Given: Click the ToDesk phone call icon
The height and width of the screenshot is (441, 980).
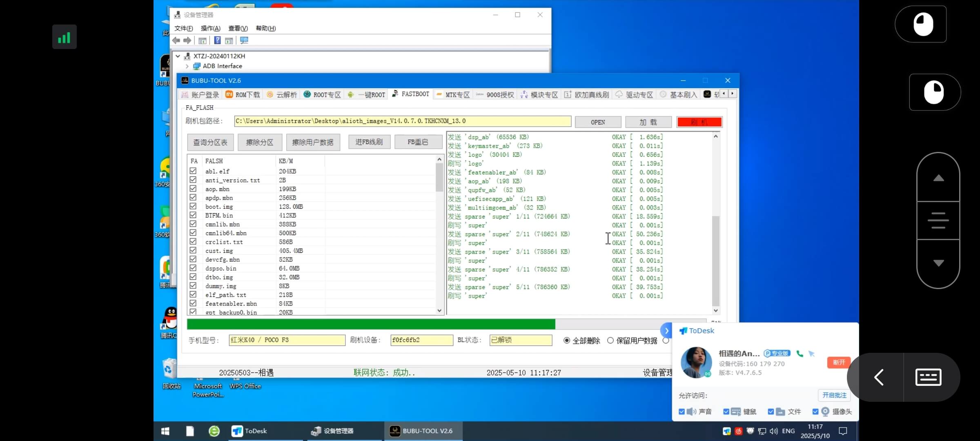Looking at the screenshot, I should click(x=800, y=354).
